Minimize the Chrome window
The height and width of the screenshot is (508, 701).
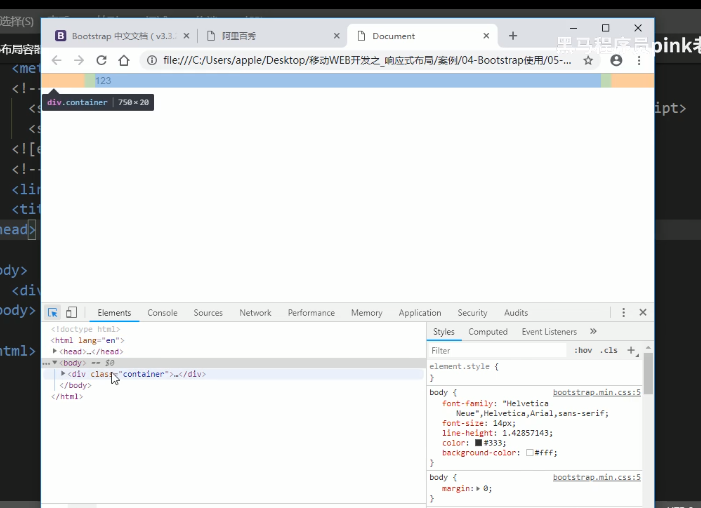click(x=574, y=28)
